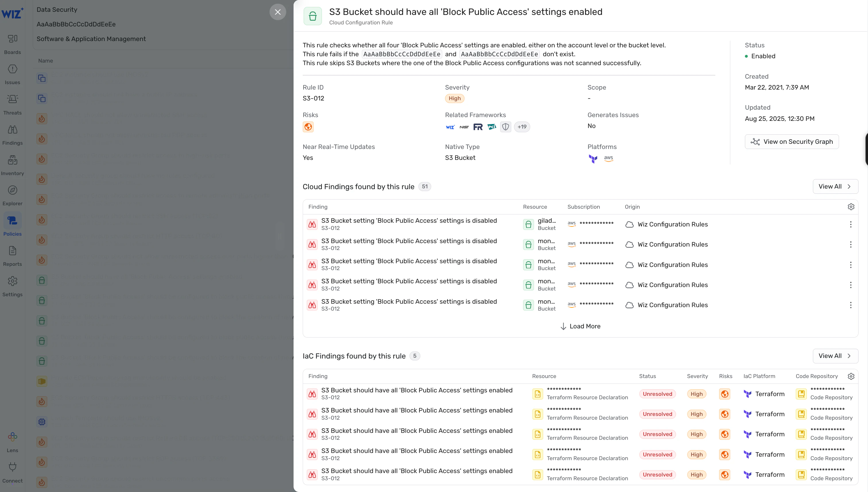
Task: Select Software & Application Management category
Action: click(x=91, y=39)
